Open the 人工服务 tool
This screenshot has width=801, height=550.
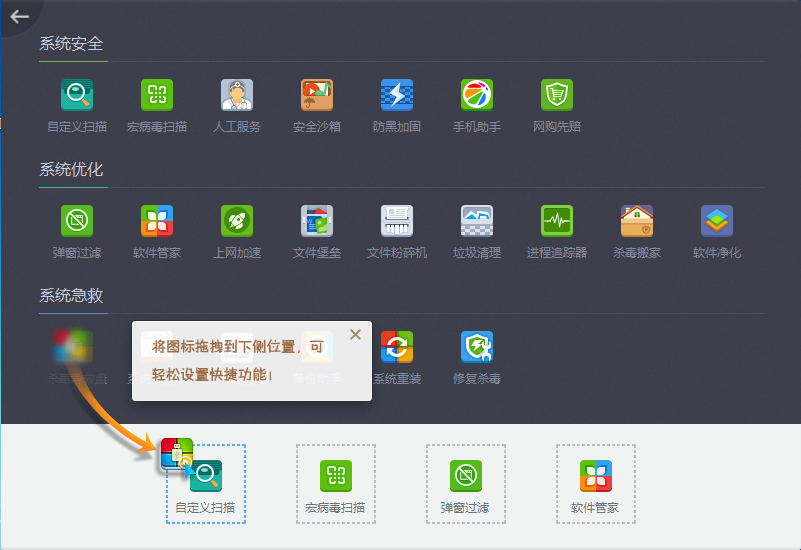pyautogui.click(x=237, y=105)
